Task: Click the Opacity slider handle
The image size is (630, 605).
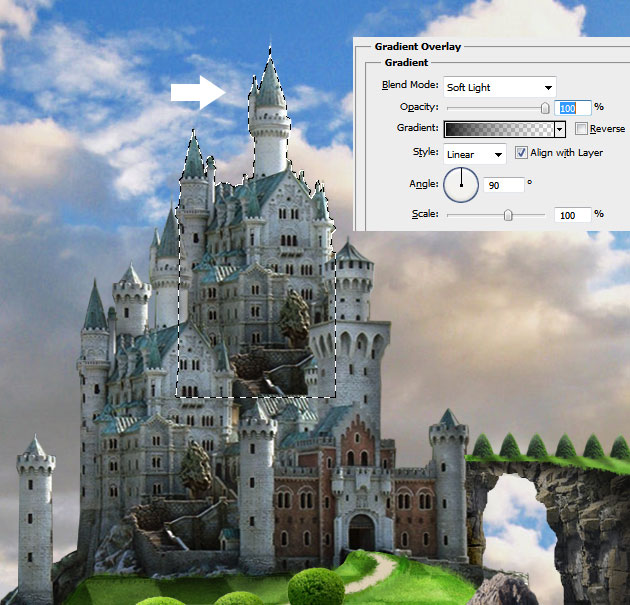Action: tap(545, 107)
